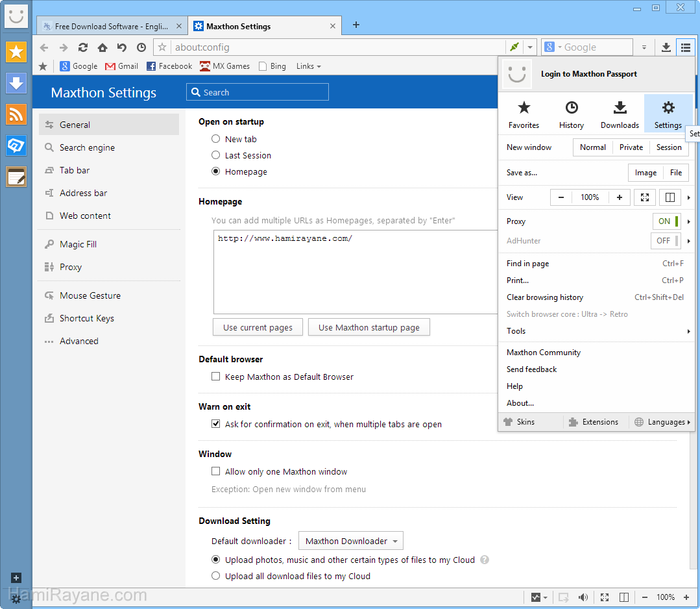Reload the page with refresh icon
Screen dimensions: 700x609
83,47
